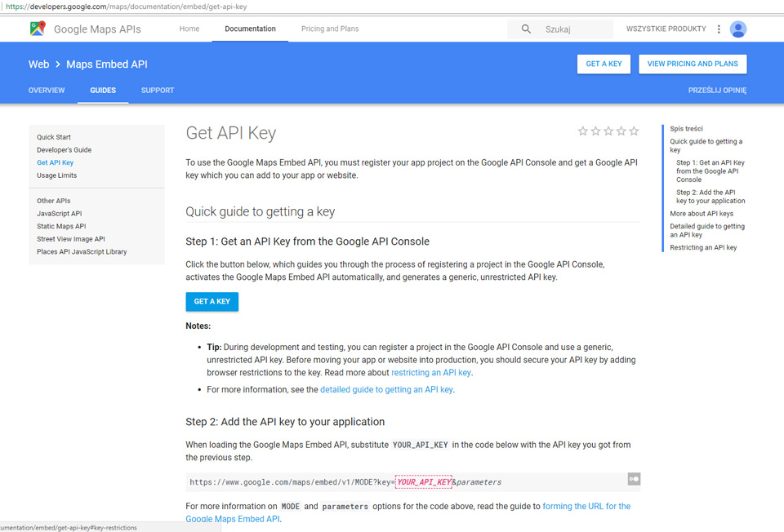Rate the page five stars
The image size is (784, 532).
click(634, 131)
